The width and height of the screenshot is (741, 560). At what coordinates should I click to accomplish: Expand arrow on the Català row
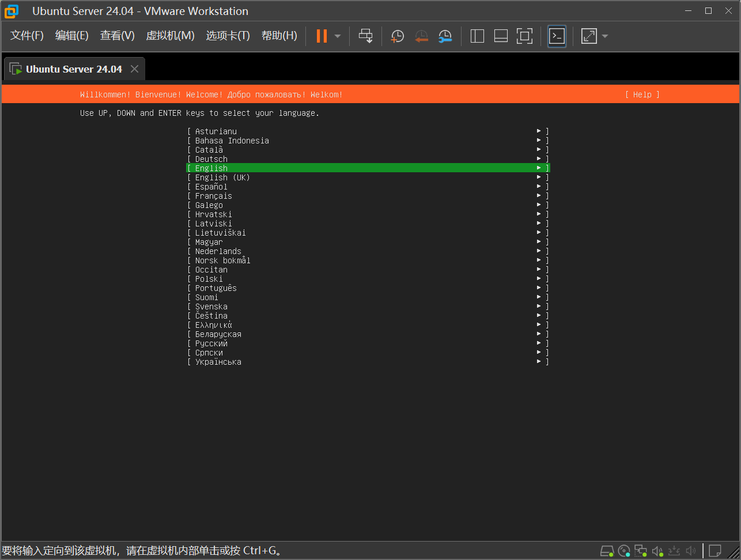[x=539, y=150]
